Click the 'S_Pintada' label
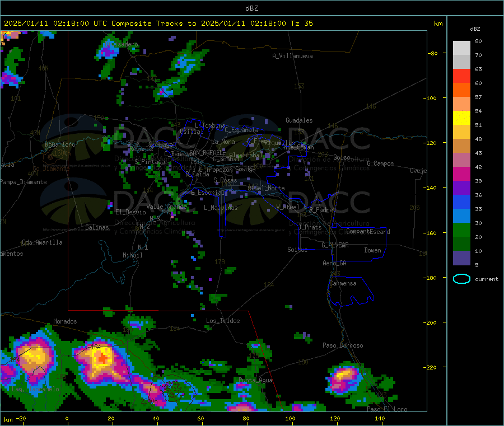Image resolution: width=504 pixels, height=426 pixels. (x=150, y=162)
